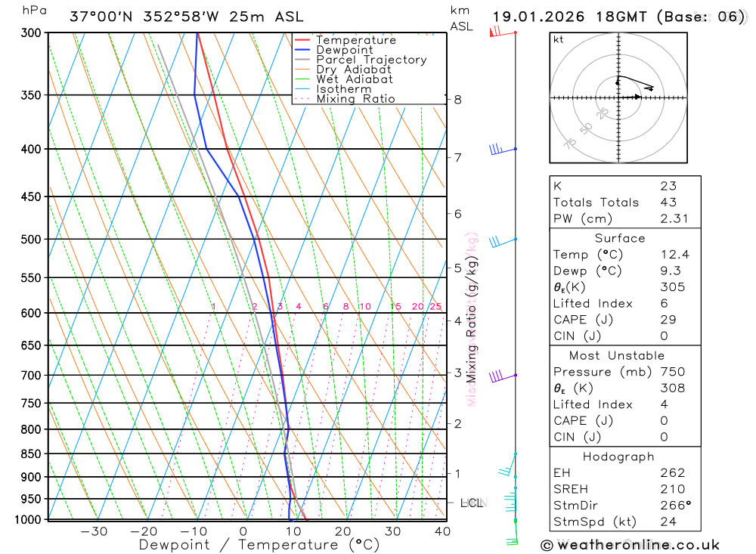This screenshot has width=756, height=554.
Task: Click the 'Most Unstable' section heading
Action: [617, 356]
